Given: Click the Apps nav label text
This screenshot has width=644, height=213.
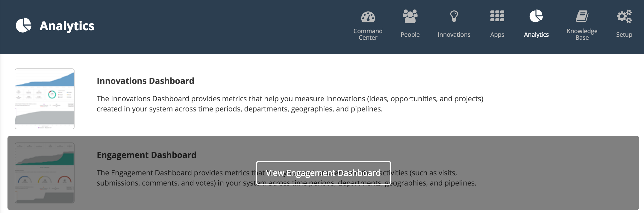Looking at the screenshot, I should [x=497, y=35].
